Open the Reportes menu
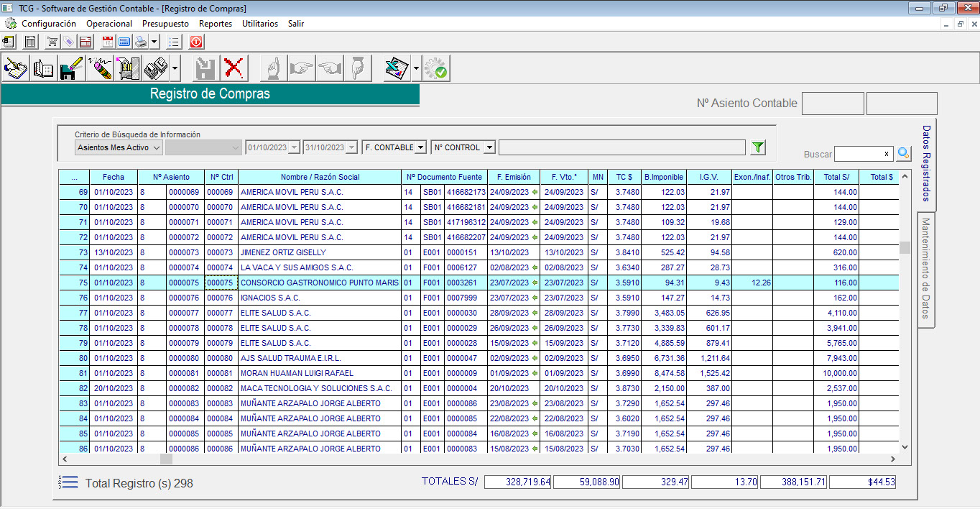Screen dimensions: 980x509 click(x=215, y=24)
